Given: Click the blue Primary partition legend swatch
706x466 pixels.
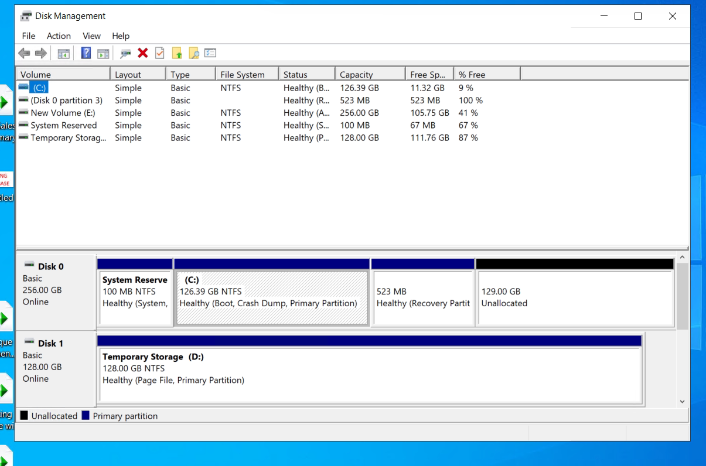Looking at the screenshot, I should [x=86, y=416].
